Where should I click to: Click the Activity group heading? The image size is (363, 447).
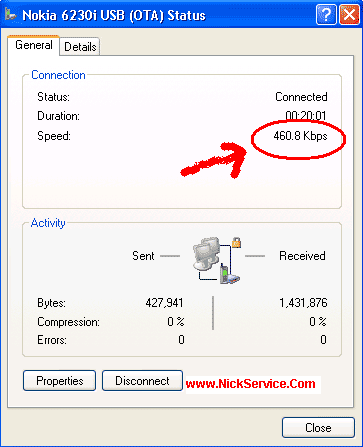pyautogui.click(x=48, y=223)
